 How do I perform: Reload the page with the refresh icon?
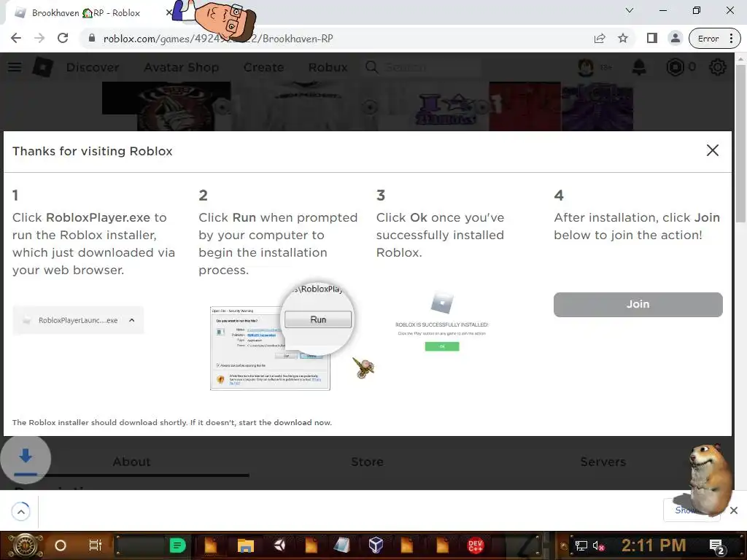point(63,39)
